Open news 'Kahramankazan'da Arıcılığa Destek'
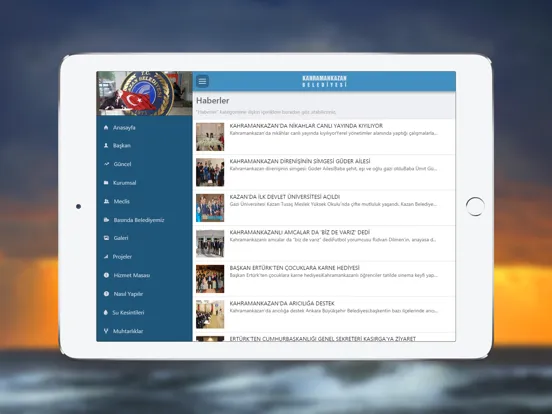 point(282,303)
